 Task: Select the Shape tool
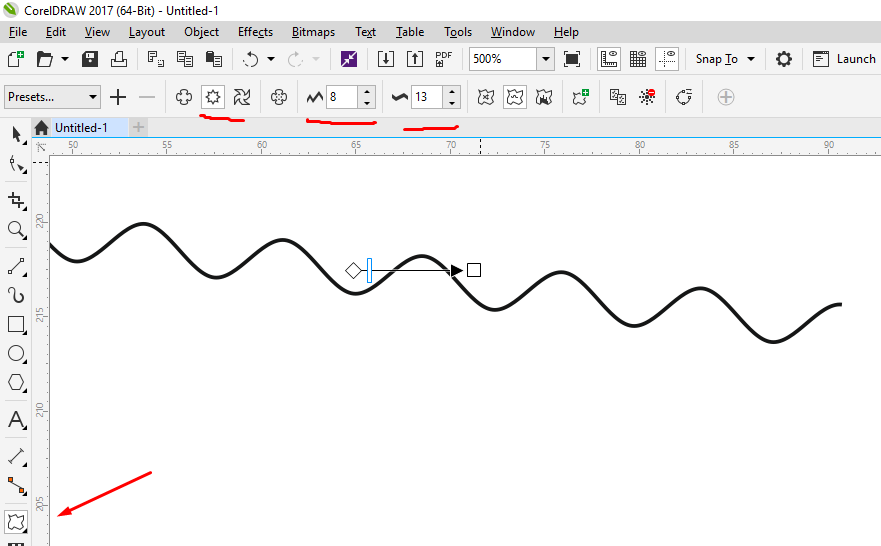click(x=16, y=165)
